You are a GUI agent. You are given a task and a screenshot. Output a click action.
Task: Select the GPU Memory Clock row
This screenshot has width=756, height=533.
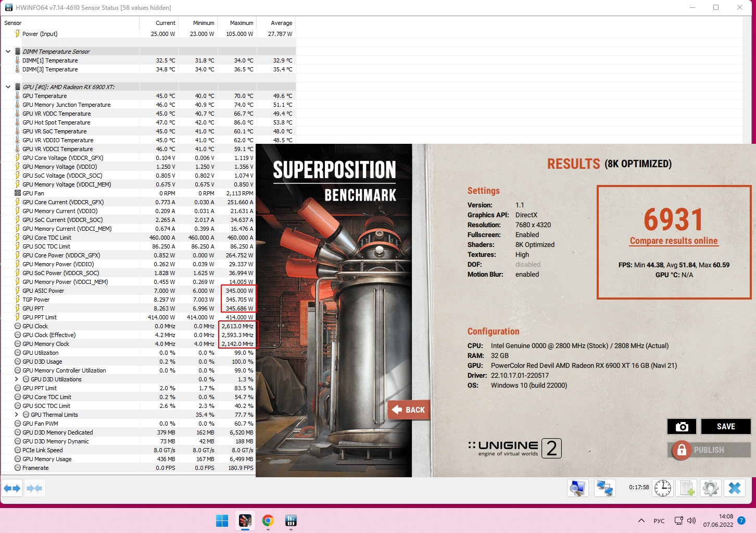pyautogui.click(x=128, y=344)
